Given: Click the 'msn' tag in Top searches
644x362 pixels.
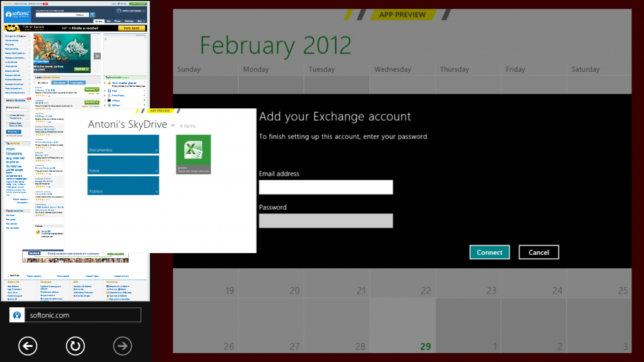Looking at the screenshot, I should [x=10, y=149].
